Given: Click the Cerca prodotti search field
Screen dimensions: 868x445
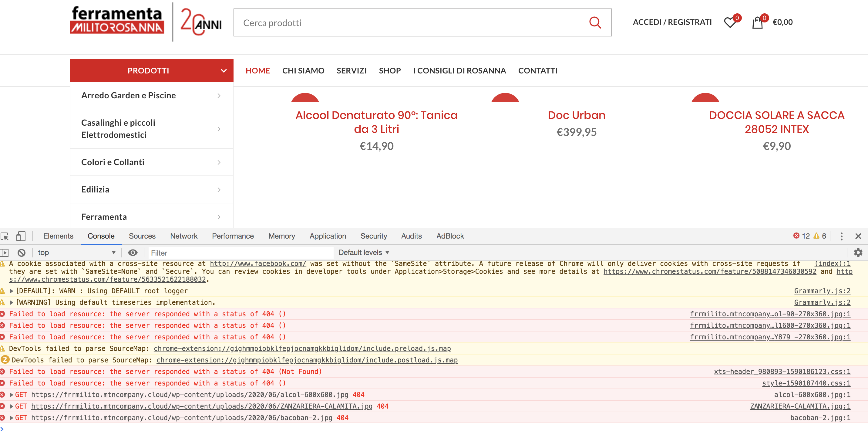Looking at the screenshot, I should pos(411,22).
